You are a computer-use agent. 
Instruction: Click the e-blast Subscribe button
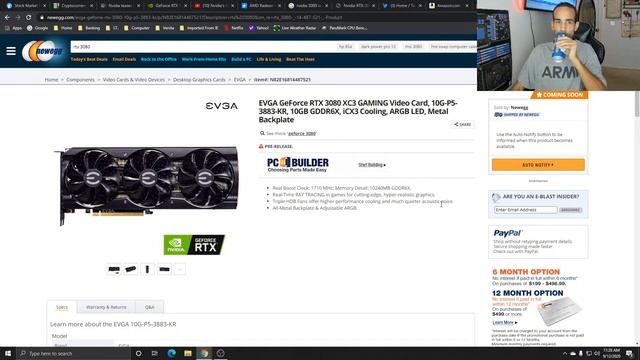click(x=570, y=210)
